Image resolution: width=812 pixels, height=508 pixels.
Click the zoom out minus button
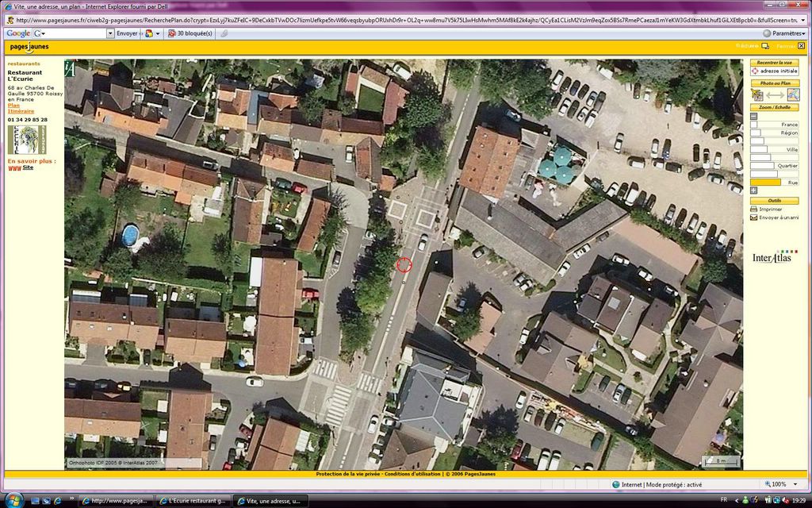point(754,116)
